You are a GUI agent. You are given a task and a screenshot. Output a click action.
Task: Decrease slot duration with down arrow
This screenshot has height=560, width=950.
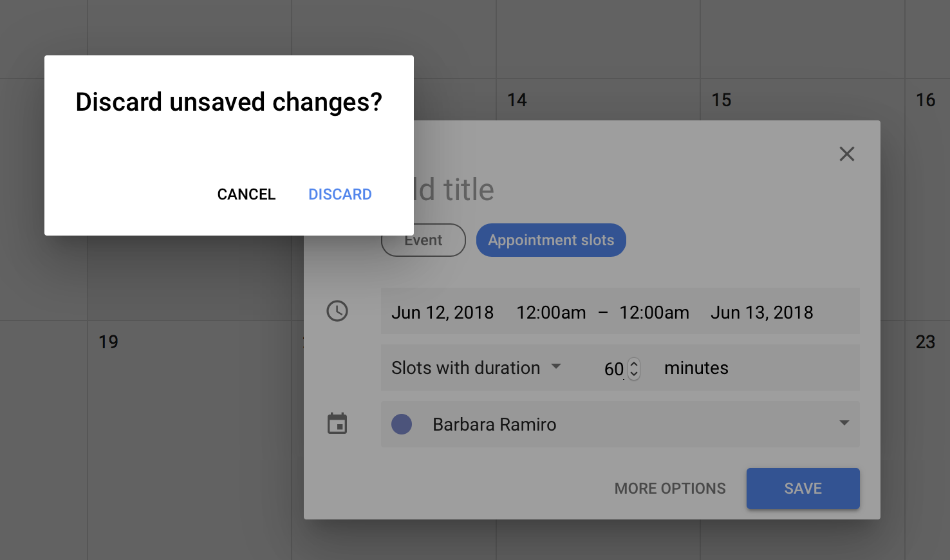[x=634, y=374]
